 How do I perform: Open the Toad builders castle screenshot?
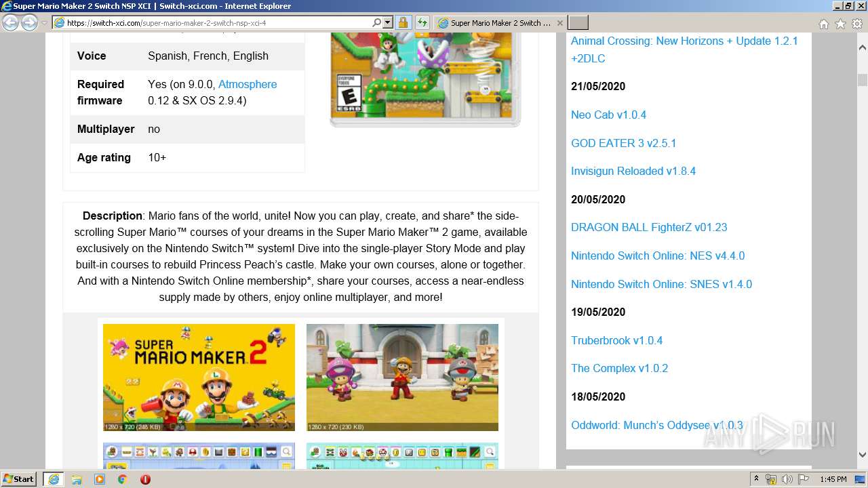(x=402, y=377)
